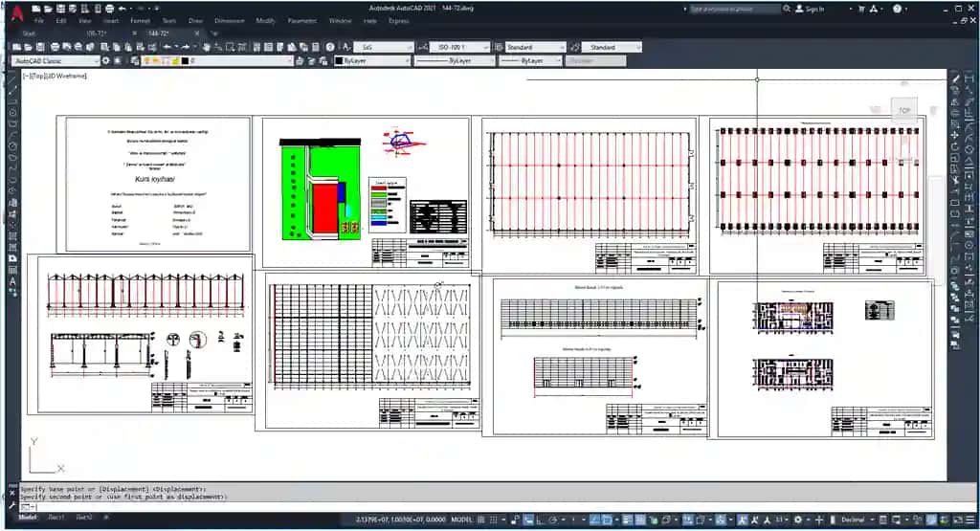Open the Table Style manager icon
The width and height of the screenshot is (980, 531).
point(498,47)
